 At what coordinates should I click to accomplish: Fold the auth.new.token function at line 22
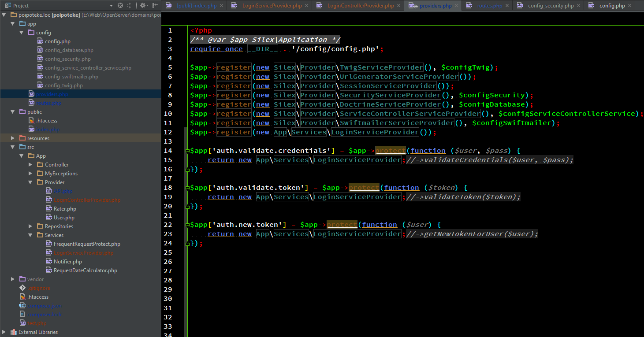[x=187, y=225]
